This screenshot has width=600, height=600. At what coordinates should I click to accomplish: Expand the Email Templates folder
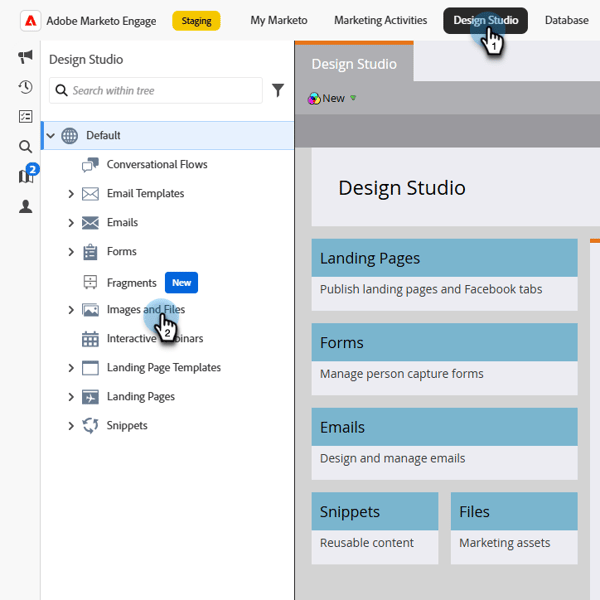coord(71,194)
